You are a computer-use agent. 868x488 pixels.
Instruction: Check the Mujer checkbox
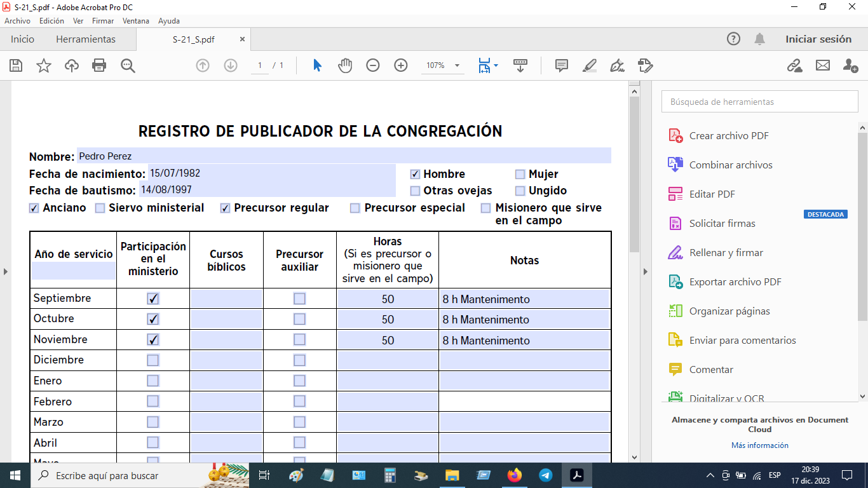[520, 174]
